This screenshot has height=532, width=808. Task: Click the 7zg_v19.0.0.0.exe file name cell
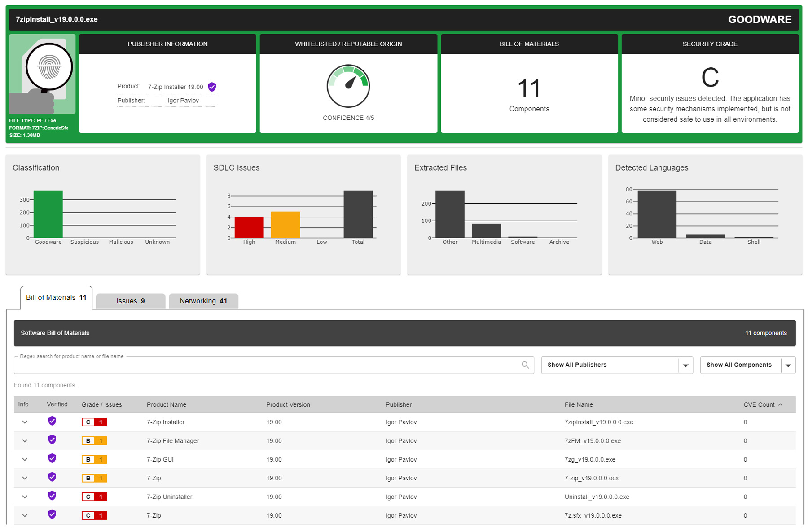590,459
